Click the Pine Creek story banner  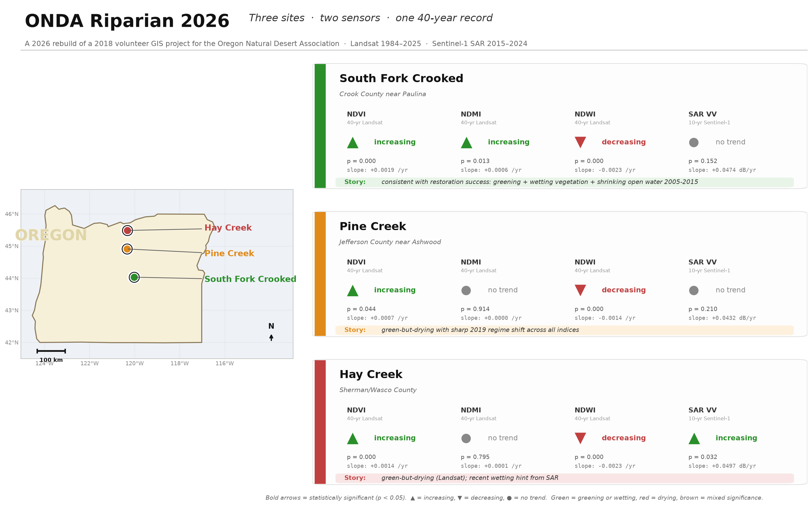point(564,330)
